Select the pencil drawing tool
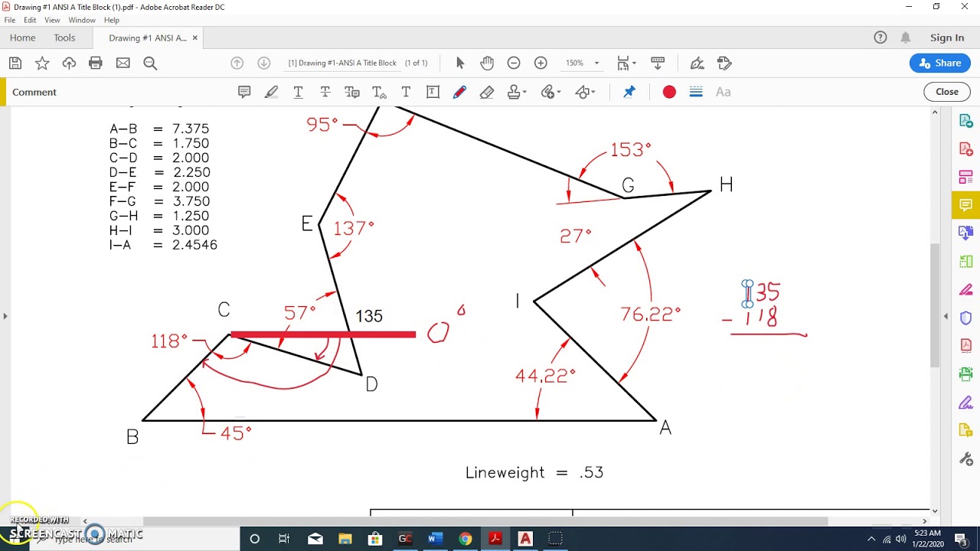 [459, 92]
